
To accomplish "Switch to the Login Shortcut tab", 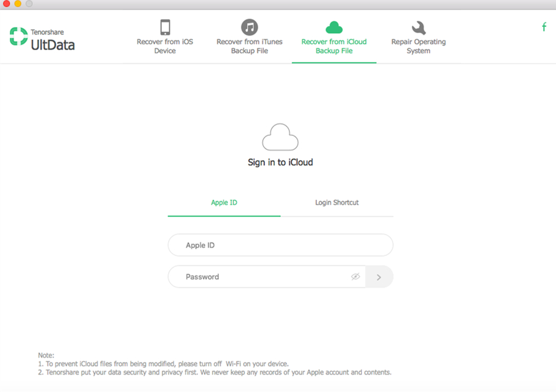I will click(x=337, y=202).
